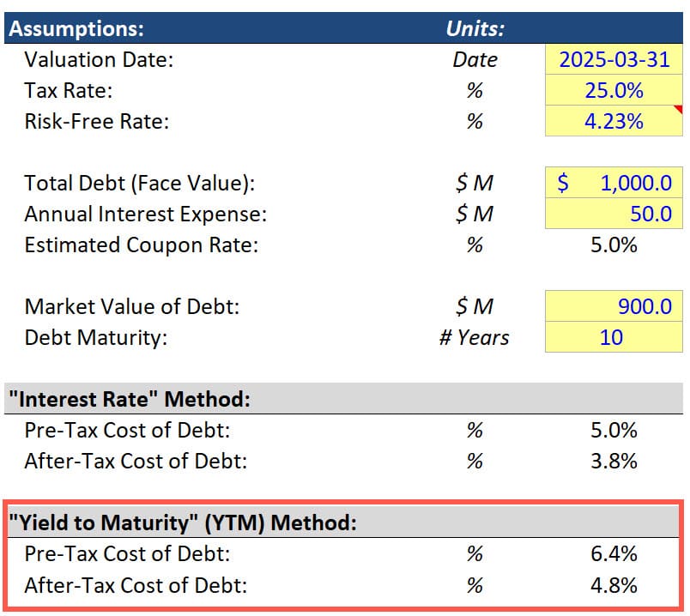The image size is (690, 616).
Task: Click the YTM After-Tax Cost of Debt 4.8%
Action: click(x=613, y=585)
